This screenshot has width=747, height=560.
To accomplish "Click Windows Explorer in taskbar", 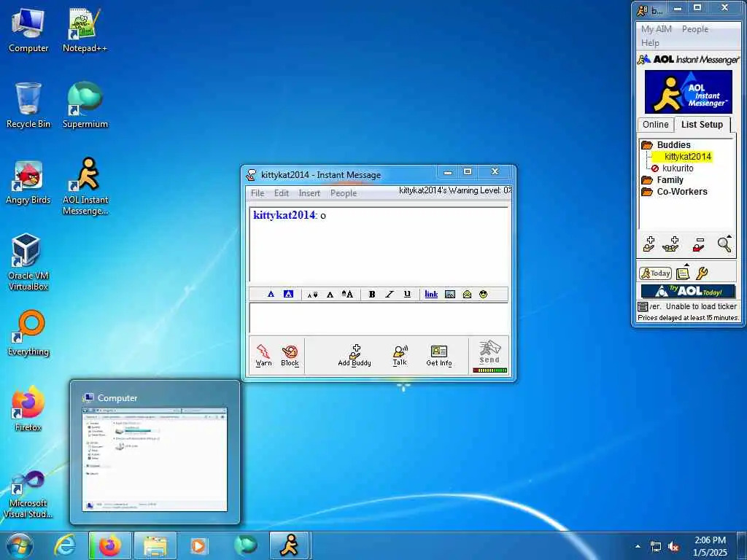I will tap(155, 545).
